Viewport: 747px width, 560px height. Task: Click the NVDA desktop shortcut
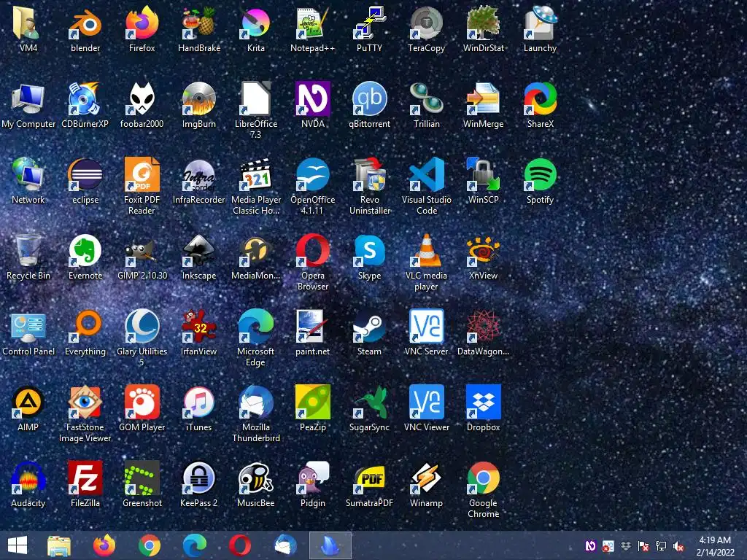[312, 99]
